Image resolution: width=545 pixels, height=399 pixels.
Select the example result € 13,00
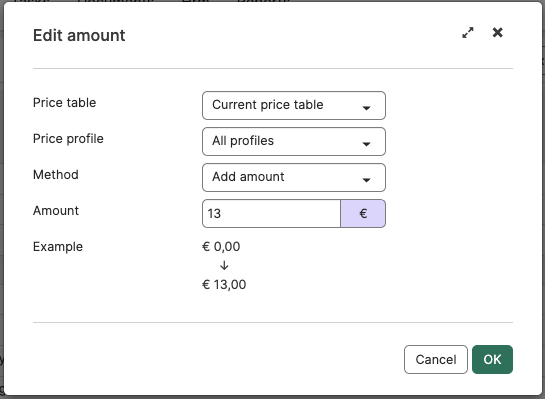224,285
